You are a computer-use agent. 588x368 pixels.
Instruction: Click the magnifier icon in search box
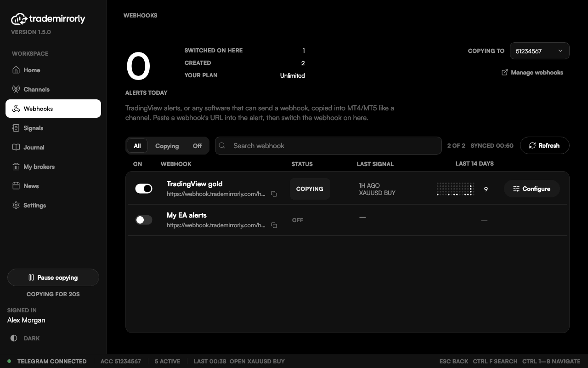(222, 145)
